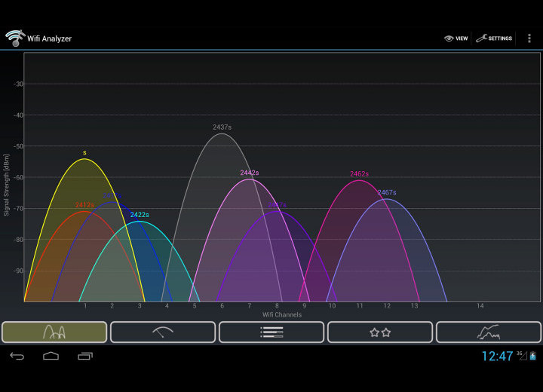
Task: Switch to the AP list view tab
Action: point(271,332)
